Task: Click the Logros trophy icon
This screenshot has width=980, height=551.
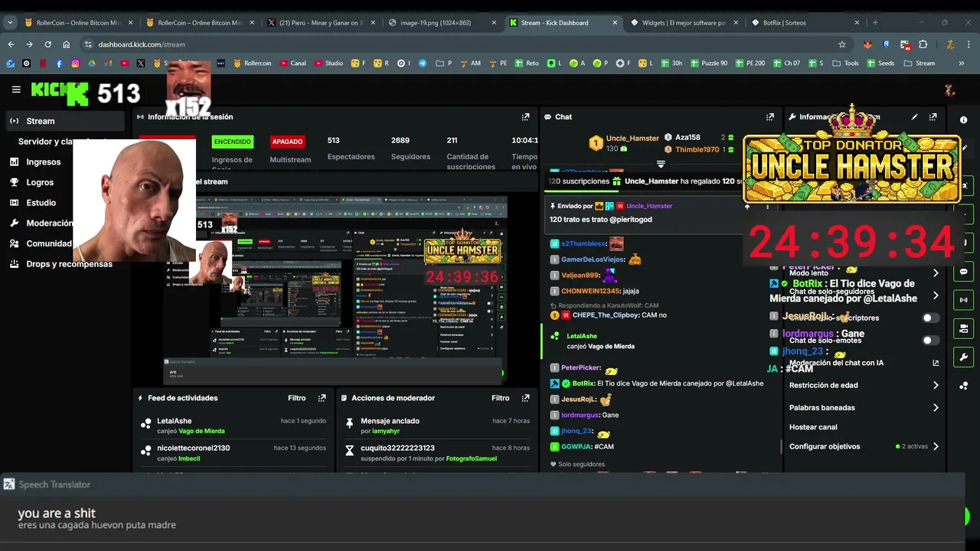Action: (14, 182)
